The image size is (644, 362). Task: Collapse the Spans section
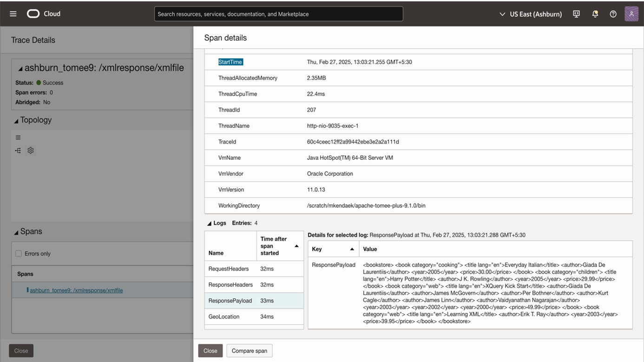pos(16,232)
